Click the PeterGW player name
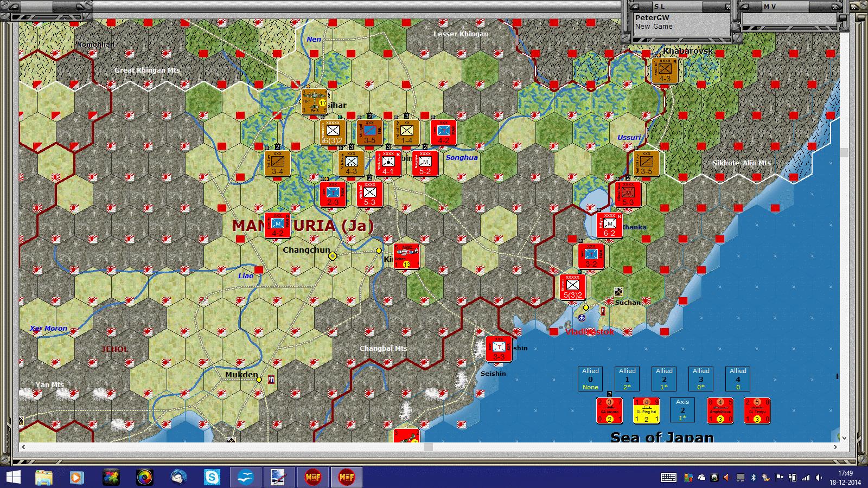This screenshot has height=488, width=868. 652,17
